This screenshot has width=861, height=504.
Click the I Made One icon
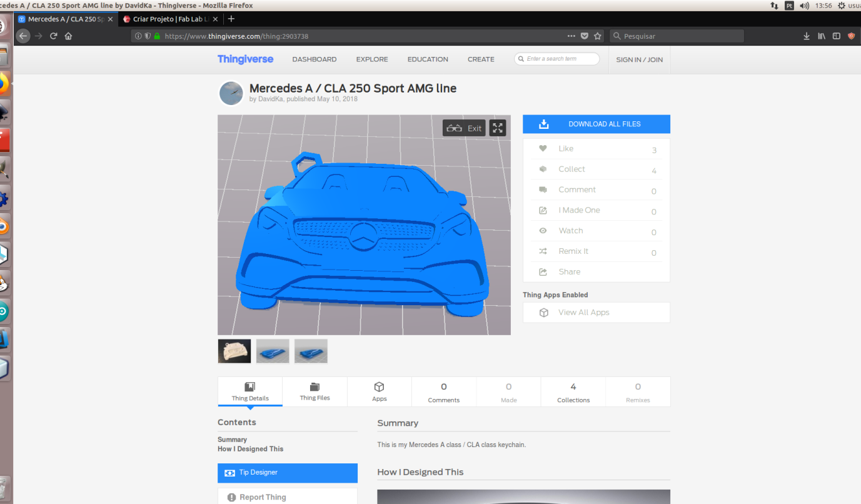[x=543, y=211]
